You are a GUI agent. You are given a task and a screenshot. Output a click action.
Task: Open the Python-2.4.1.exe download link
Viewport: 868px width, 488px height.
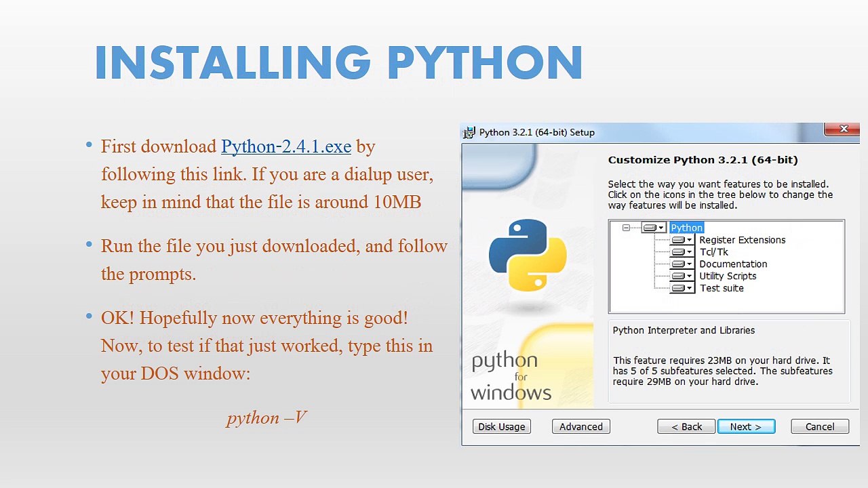286,146
